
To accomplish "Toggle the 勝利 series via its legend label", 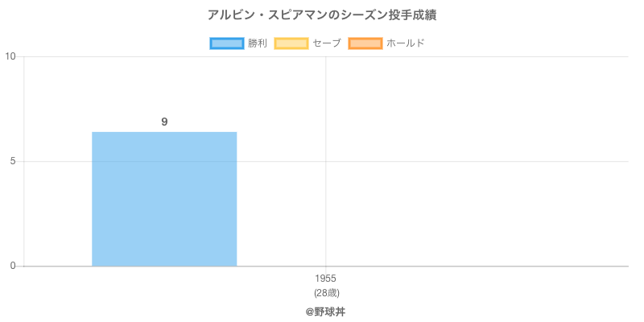I will pyautogui.click(x=258, y=43).
